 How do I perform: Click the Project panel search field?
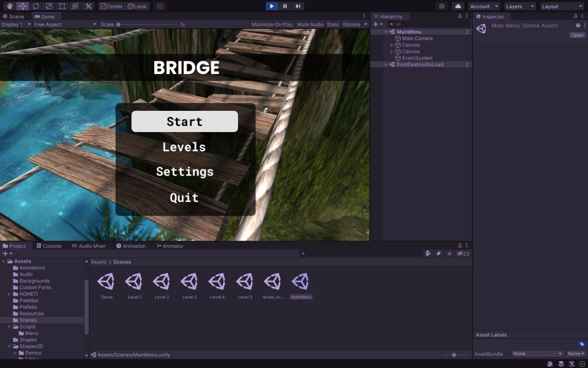pos(361,253)
